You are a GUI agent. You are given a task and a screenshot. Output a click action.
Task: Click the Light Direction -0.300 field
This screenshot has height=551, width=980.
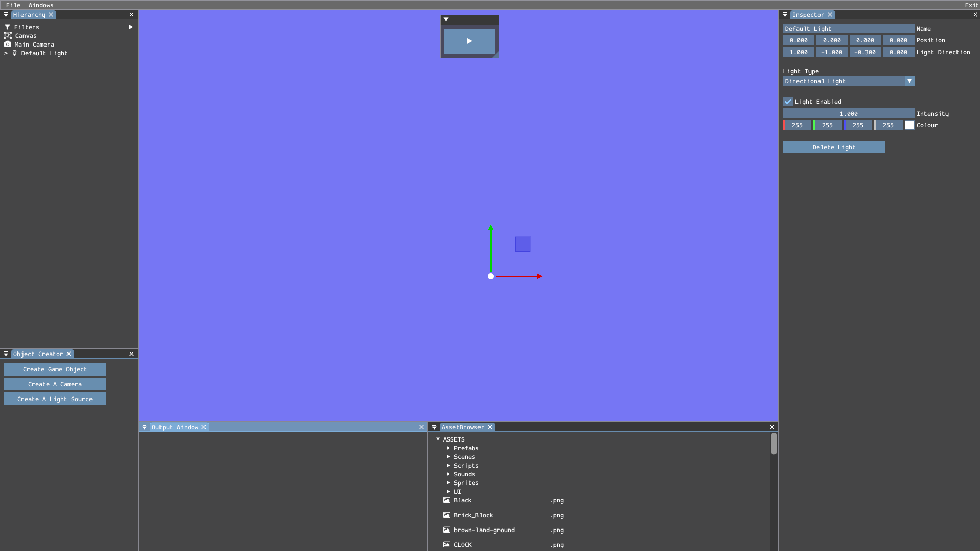pos(865,52)
